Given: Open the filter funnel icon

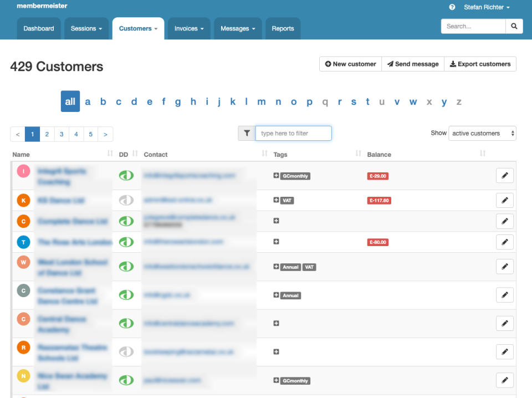Looking at the screenshot, I should [247, 133].
